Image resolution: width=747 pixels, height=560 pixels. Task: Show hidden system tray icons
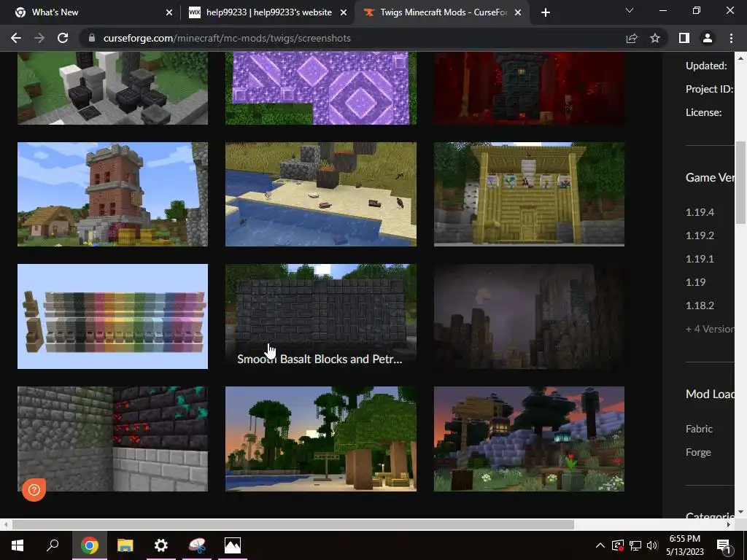600,545
